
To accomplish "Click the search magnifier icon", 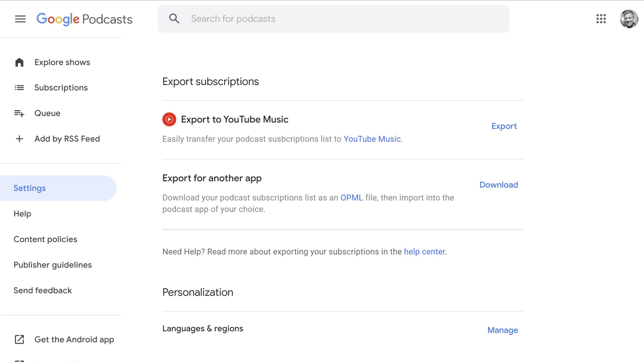I will click(x=174, y=19).
